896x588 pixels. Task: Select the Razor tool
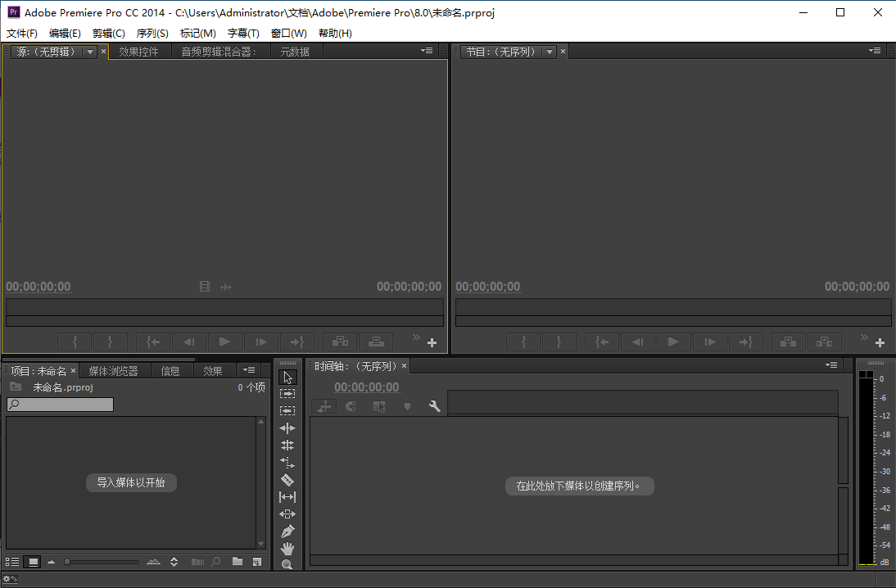point(287,480)
